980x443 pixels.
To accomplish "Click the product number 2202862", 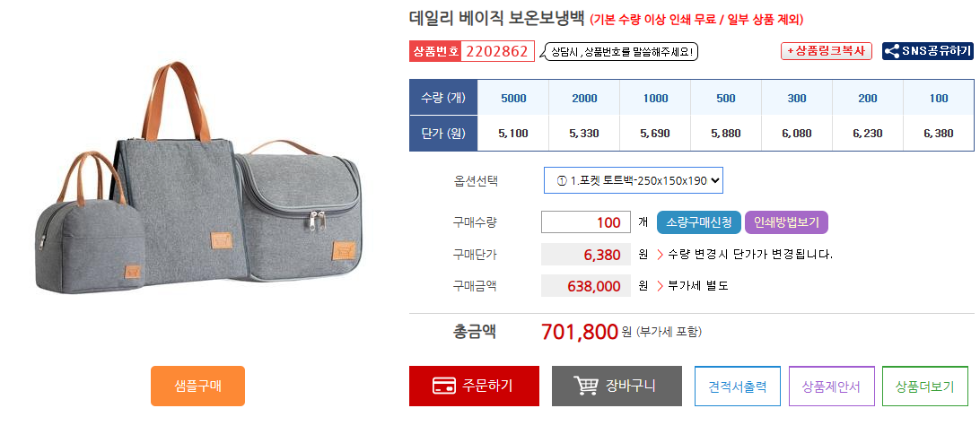I will (x=497, y=51).
